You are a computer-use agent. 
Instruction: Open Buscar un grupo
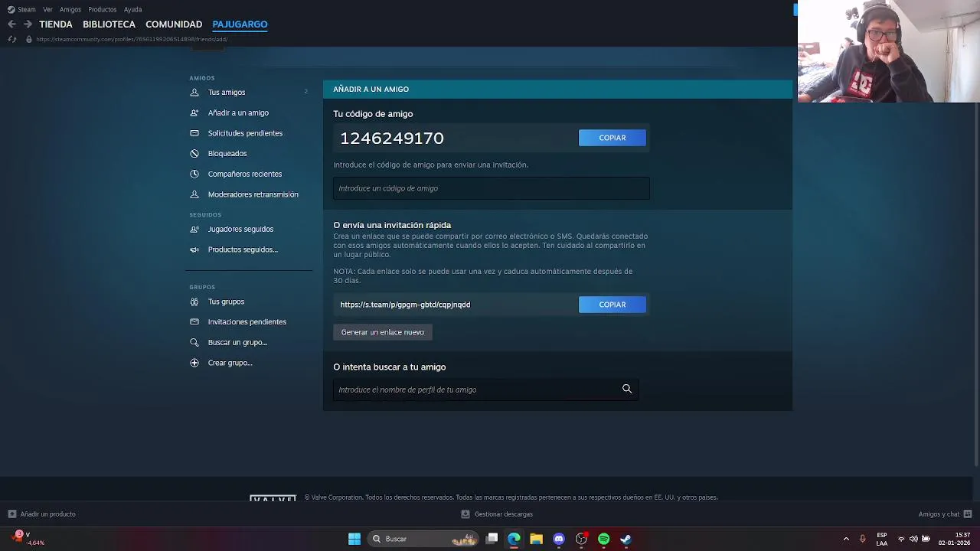coord(237,342)
